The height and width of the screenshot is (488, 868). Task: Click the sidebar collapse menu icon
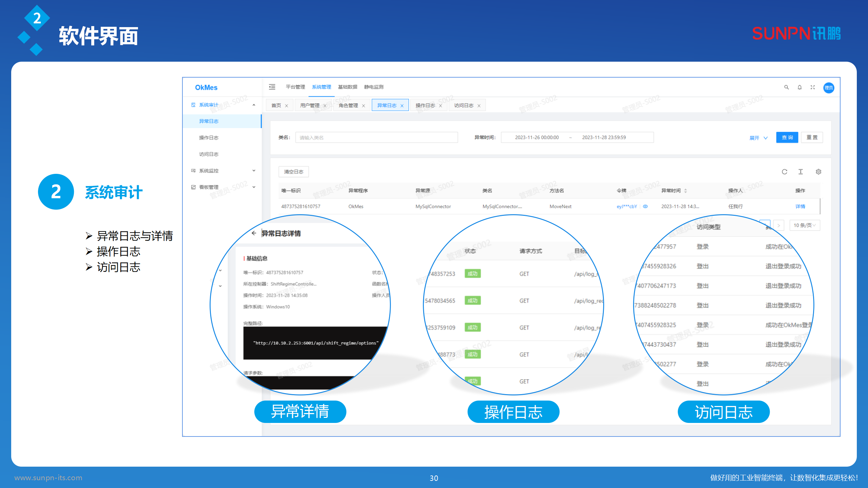pos(272,87)
